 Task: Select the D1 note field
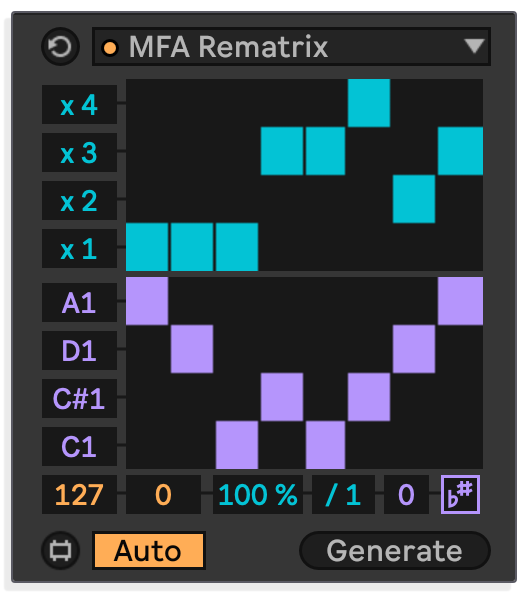click(79, 350)
